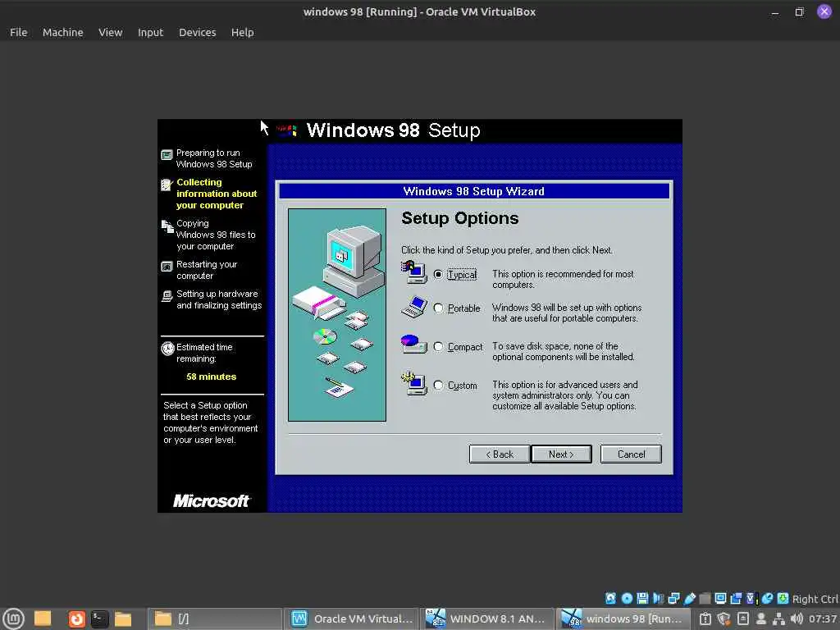
Task: Choose the Custom setup radio button
Action: tap(438, 386)
